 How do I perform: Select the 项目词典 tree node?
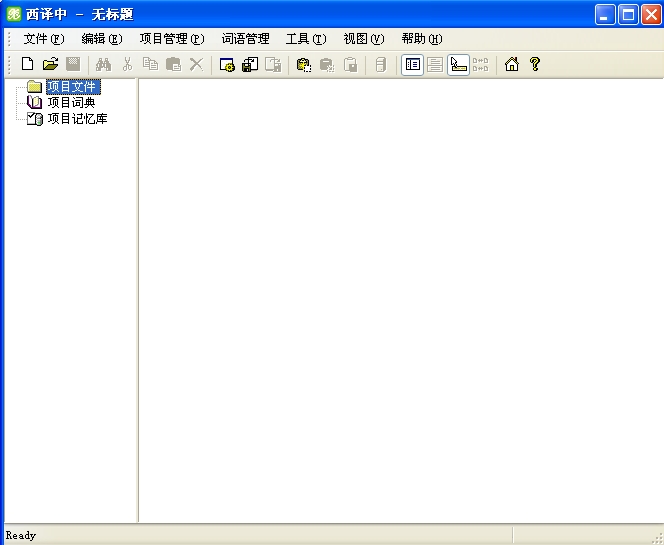tap(71, 102)
